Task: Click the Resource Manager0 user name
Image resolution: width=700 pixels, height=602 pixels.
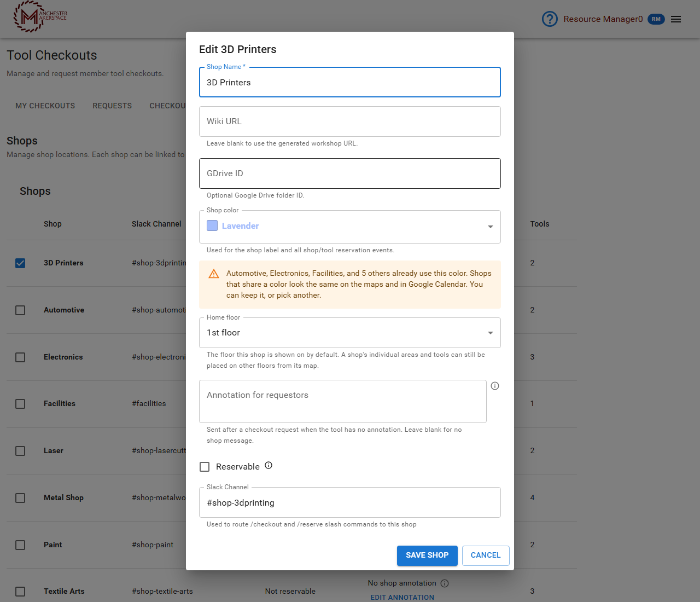Action: [x=603, y=19]
